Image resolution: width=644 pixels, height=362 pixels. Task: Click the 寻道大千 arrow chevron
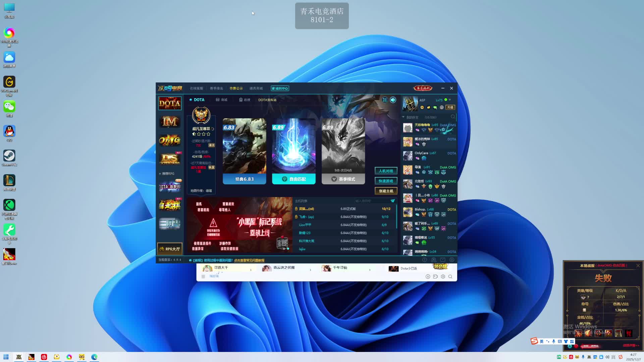pos(251,270)
